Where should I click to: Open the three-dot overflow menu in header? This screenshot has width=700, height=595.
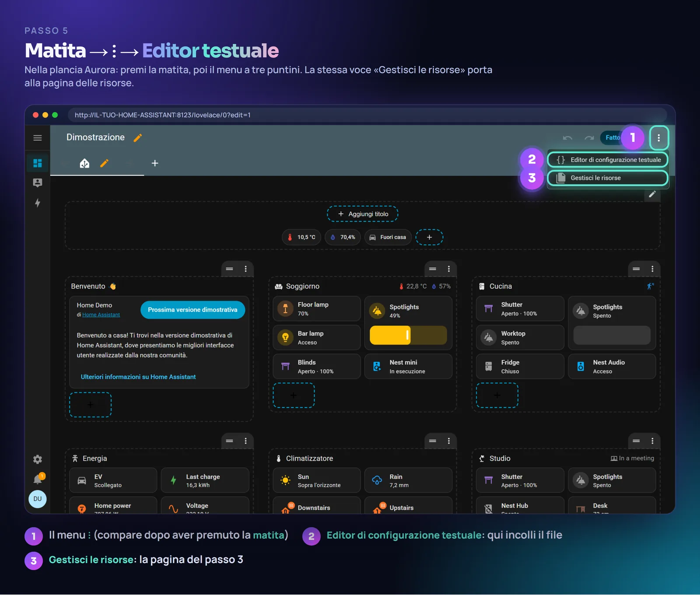tap(659, 138)
